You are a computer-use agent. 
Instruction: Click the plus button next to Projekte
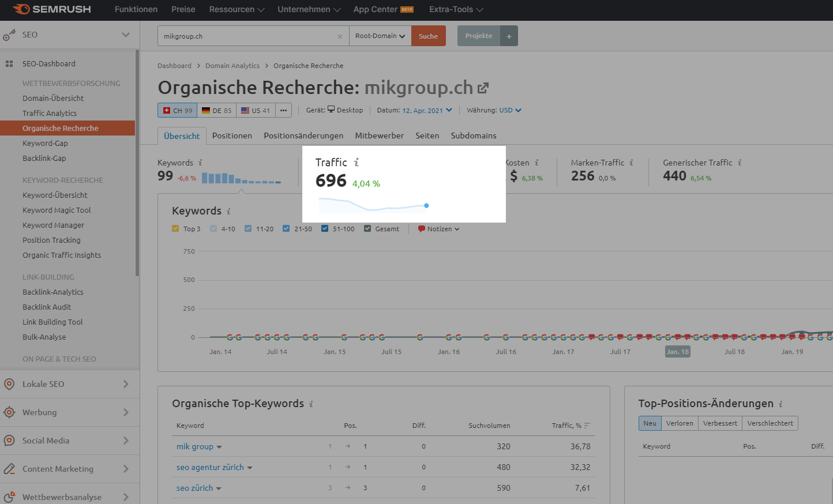click(509, 36)
